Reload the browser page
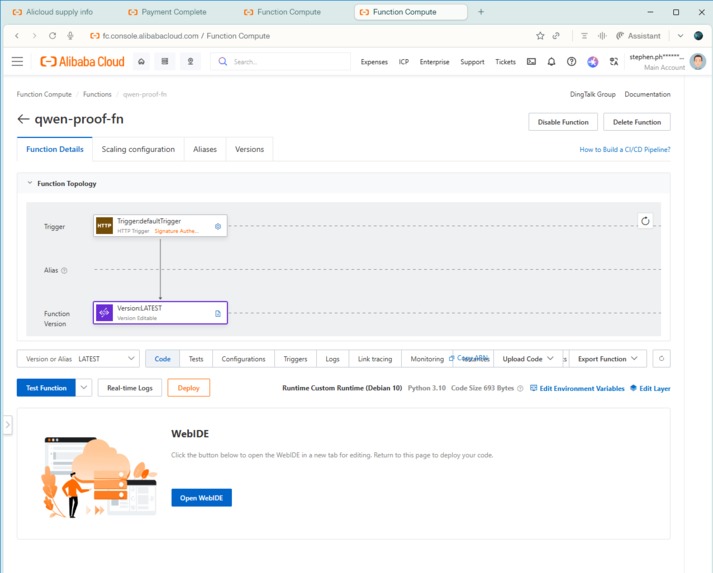Image resolution: width=713 pixels, height=573 pixels. pos(52,35)
